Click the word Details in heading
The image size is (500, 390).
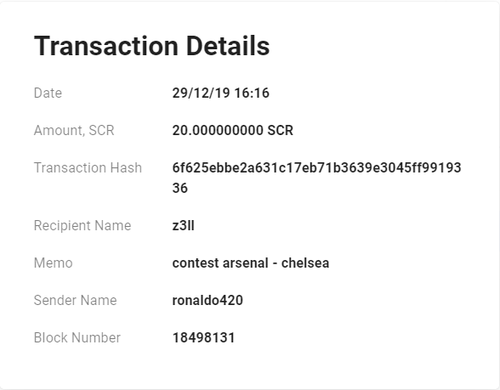tap(228, 46)
